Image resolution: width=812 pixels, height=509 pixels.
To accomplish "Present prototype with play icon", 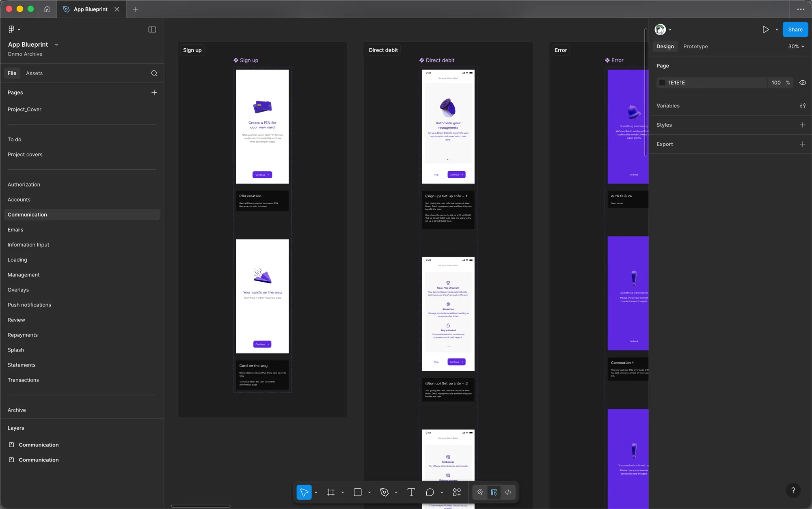I will pyautogui.click(x=765, y=29).
